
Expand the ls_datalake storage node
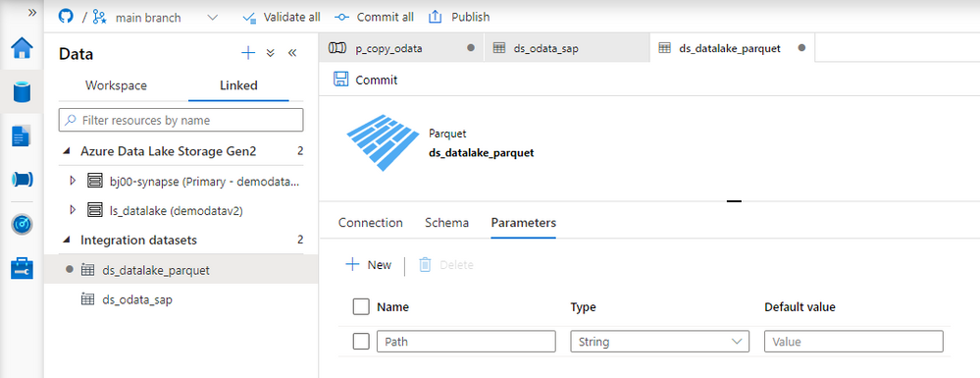pos(73,210)
